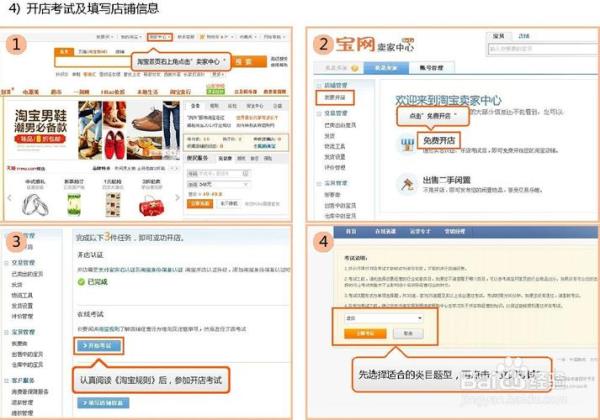The image size is (600, 420).
Task: Open 评价管理 in screenshot 3 sidebar
Action: coord(22,316)
